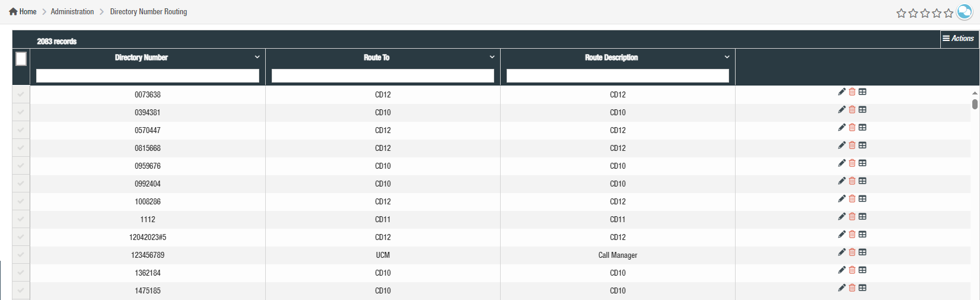This screenshot has width=980, height=300.
Task: Open the Actions menu
Action: point(959,39)
